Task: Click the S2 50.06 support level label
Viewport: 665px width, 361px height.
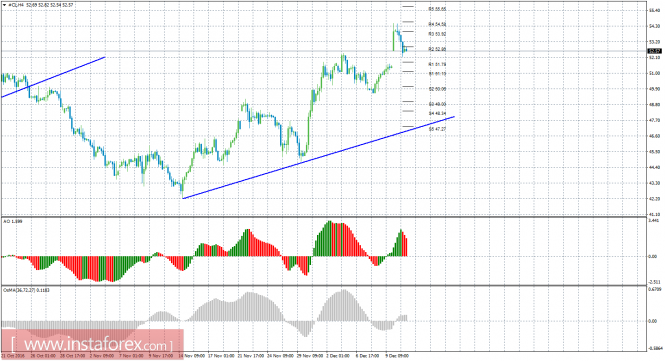Action: pyautogui.click(x=437, y=89)
